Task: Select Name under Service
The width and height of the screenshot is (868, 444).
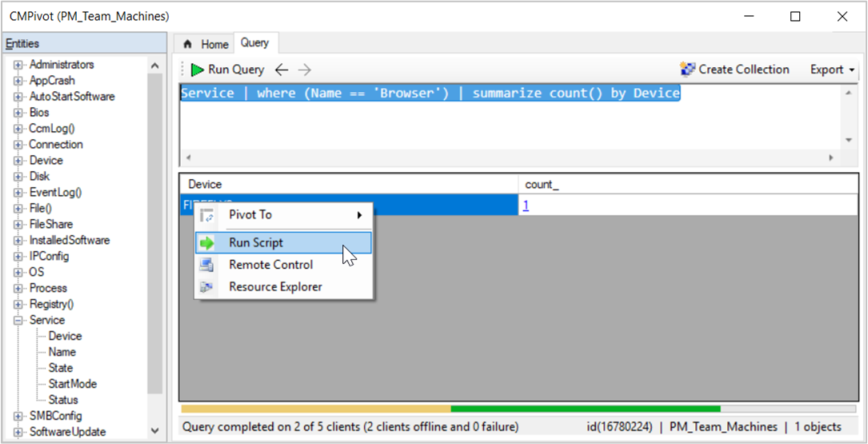Action: coord(62,352)
